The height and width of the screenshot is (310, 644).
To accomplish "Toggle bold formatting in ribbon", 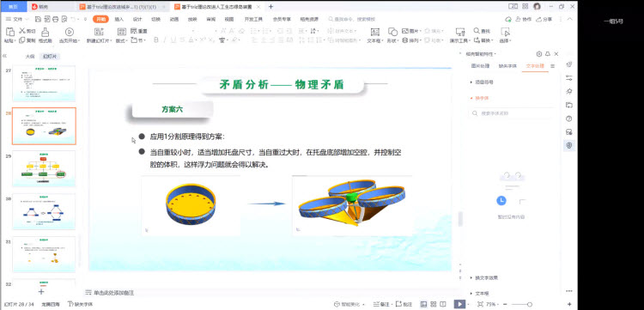I will (x=156, y=40).
